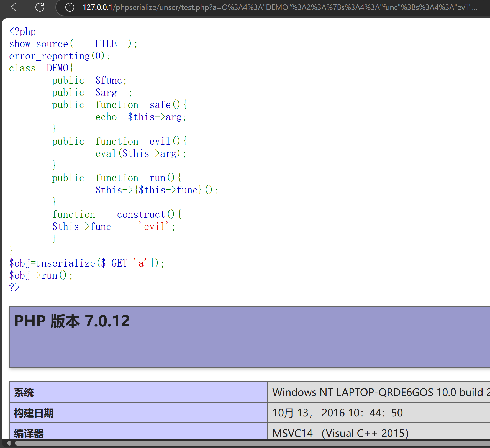Click the 'error_reporting(0);' code line
The width and height of the screenshot is (490, 448).
pos(60,56)
